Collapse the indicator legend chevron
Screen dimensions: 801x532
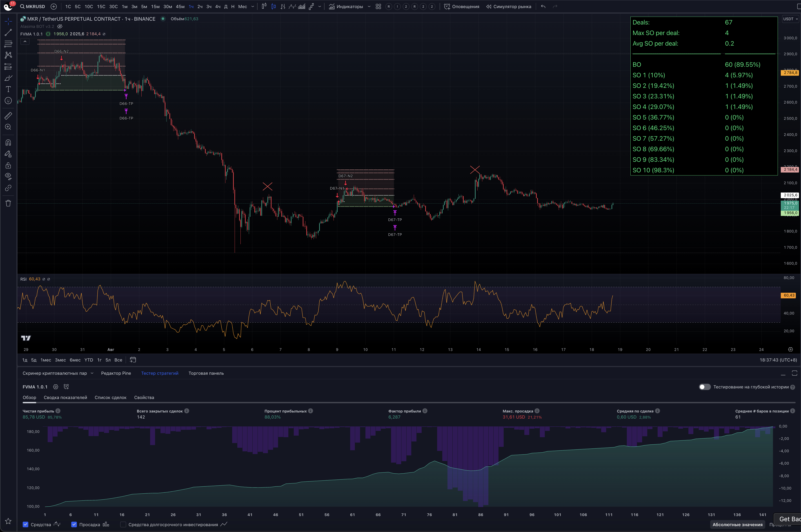(x=25, y=41)
